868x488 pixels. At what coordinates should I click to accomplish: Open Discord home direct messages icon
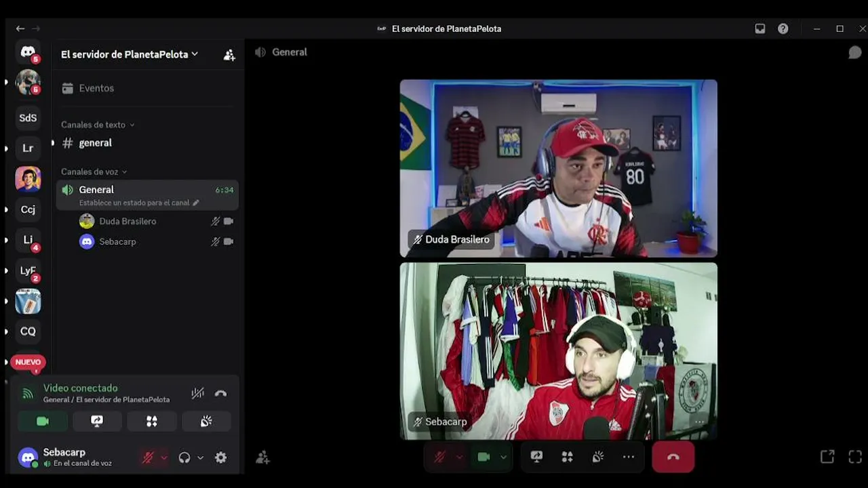(28, 52)
